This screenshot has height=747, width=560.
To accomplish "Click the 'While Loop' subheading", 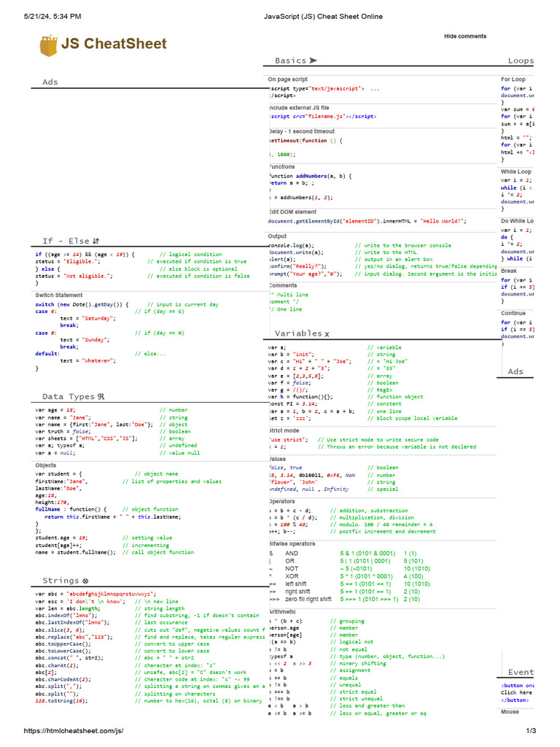I will pos(516,171).
